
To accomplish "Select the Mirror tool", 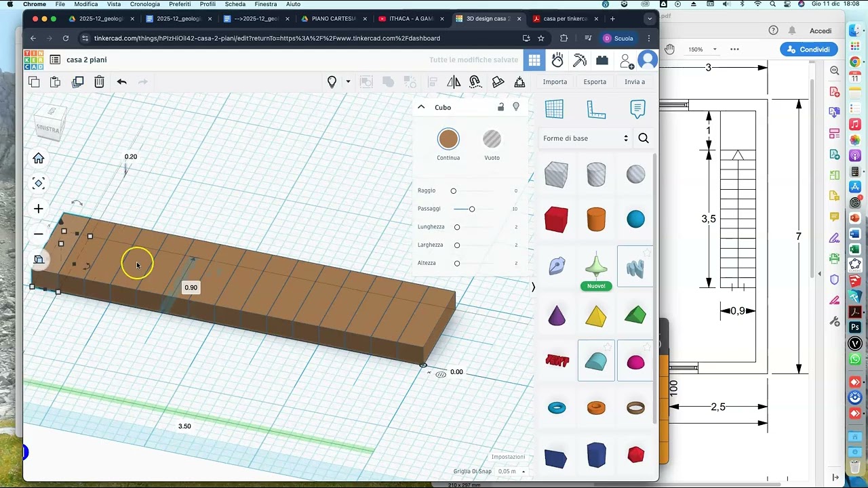I will tap(454, 82).
